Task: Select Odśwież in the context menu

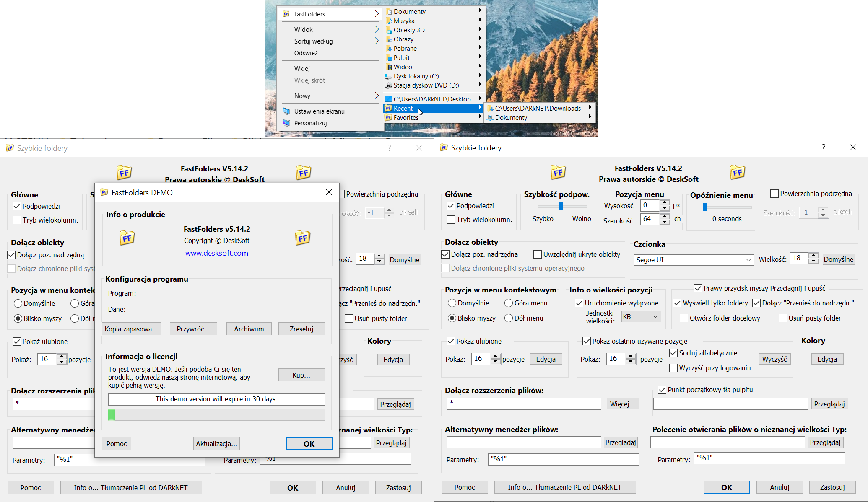Action: point(306,53)
